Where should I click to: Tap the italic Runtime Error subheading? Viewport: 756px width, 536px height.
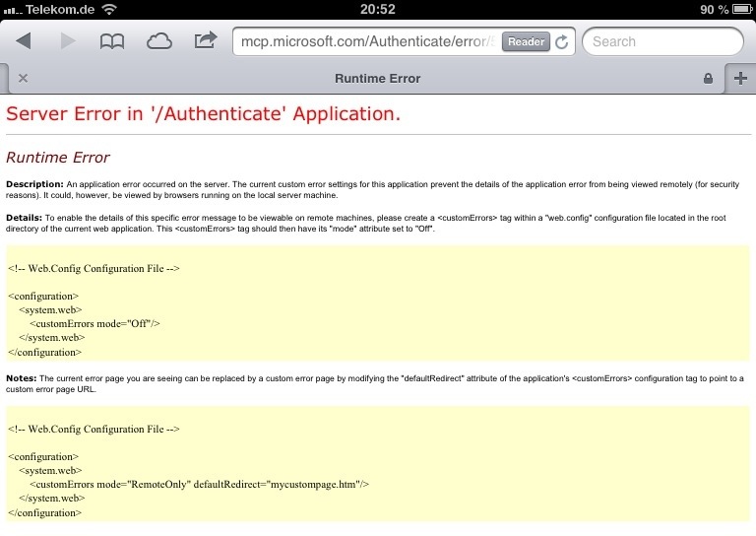click(x=58, y=158)
